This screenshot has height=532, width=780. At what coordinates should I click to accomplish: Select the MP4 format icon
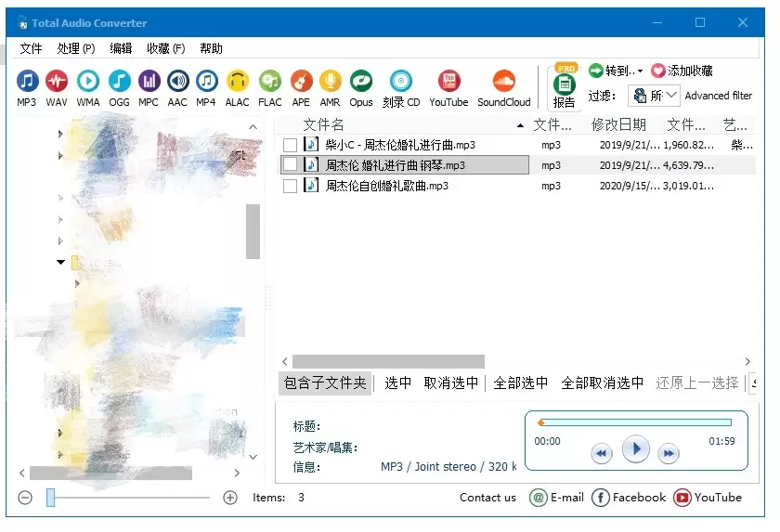pos(206,81)
